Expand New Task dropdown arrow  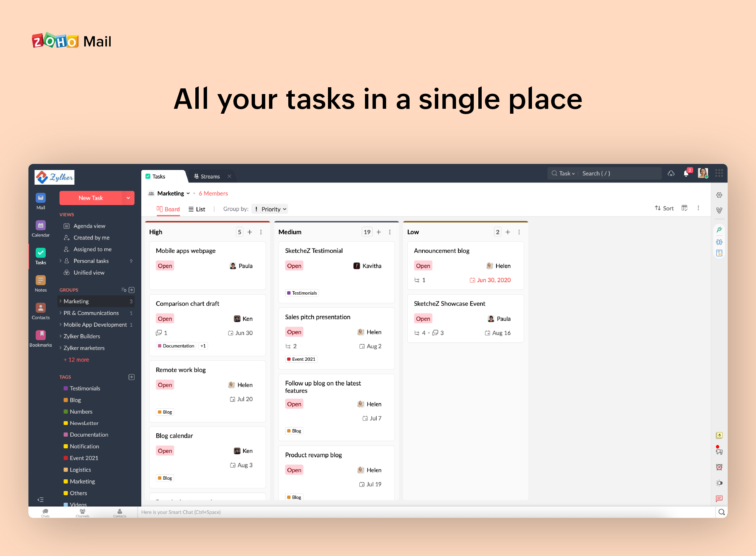(128, 198)
